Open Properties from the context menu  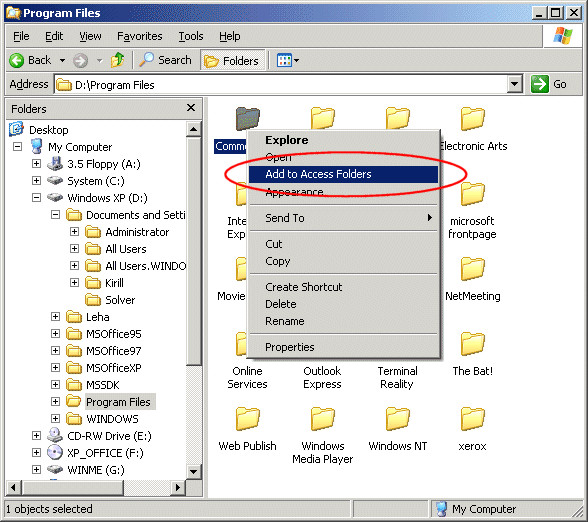click(x=344, y=347)
